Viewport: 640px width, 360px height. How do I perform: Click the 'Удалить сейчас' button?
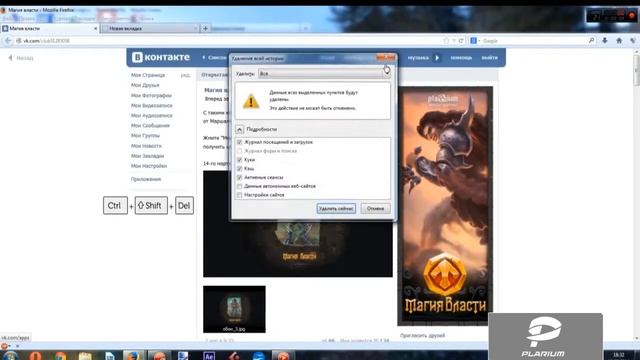coord(336,209)
